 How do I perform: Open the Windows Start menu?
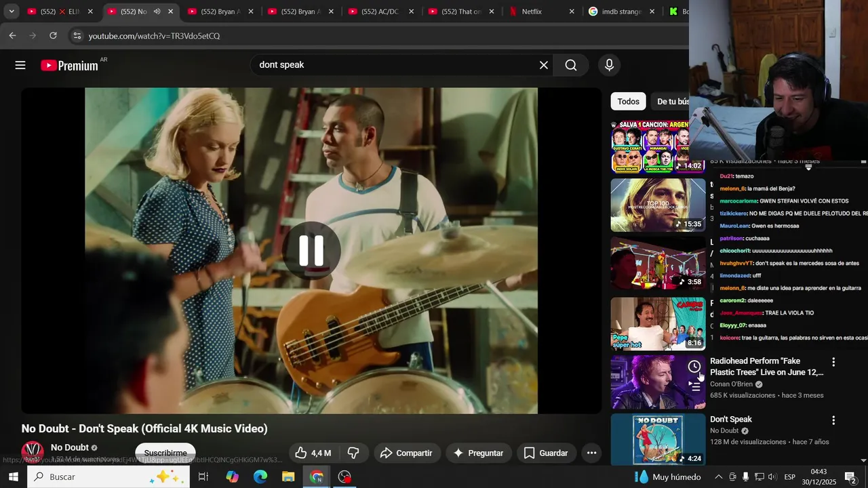coord(13,477)
